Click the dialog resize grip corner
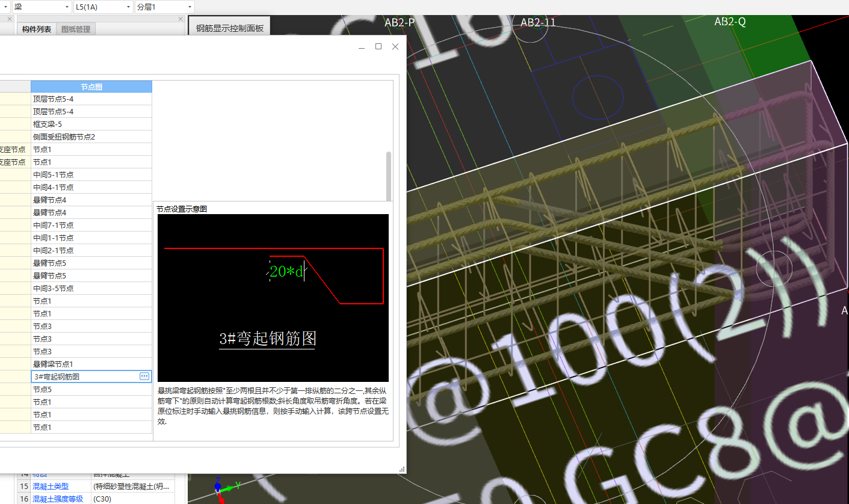The width and height of the screenshot is (849, 504). click(x=402, y=469)
